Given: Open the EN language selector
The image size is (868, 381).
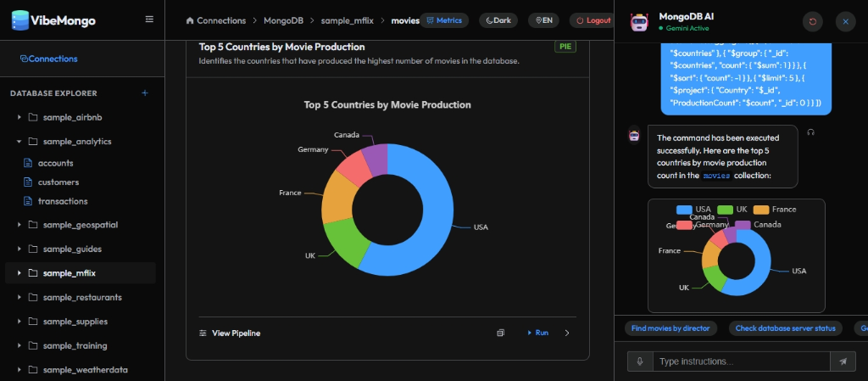Looking at the screenshot, I should (543, 20).
